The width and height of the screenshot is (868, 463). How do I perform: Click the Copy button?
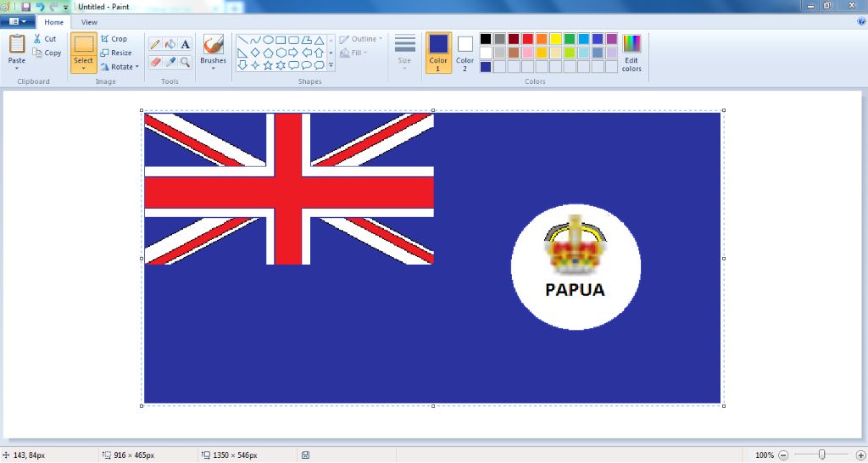[47, 53]
